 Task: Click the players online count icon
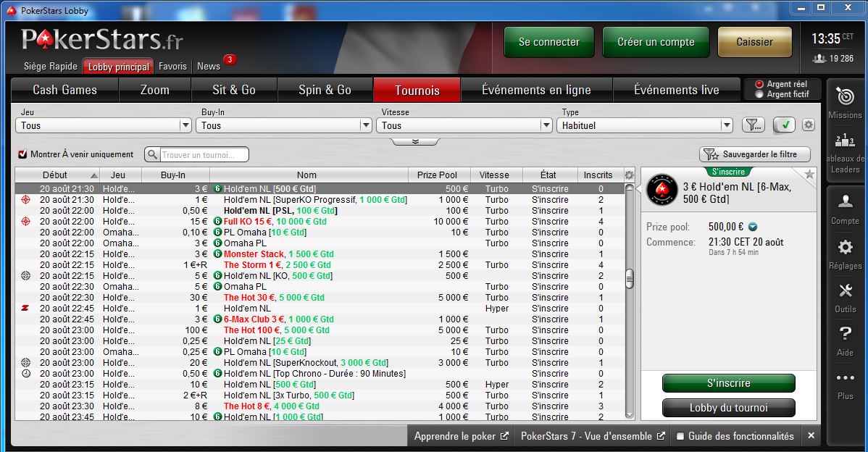click(819, 59)
